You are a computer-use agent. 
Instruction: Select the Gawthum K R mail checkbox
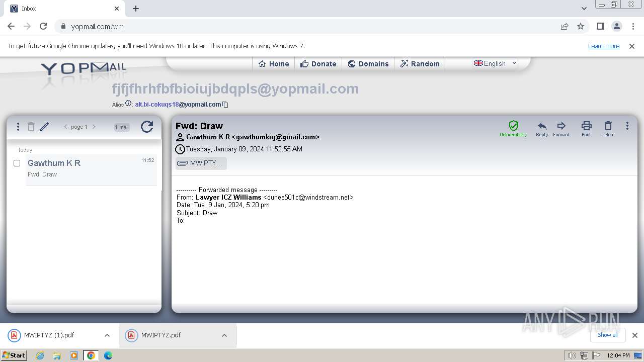17,163
